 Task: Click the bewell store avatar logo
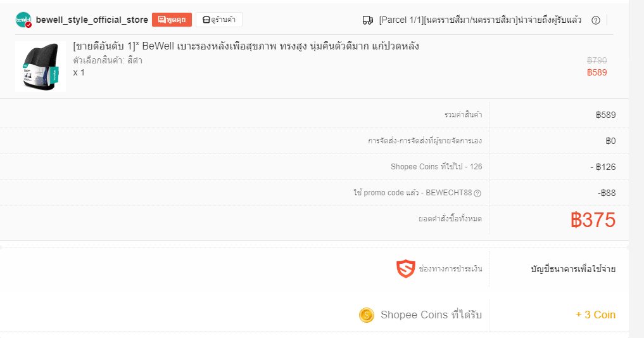coord(23,20)
